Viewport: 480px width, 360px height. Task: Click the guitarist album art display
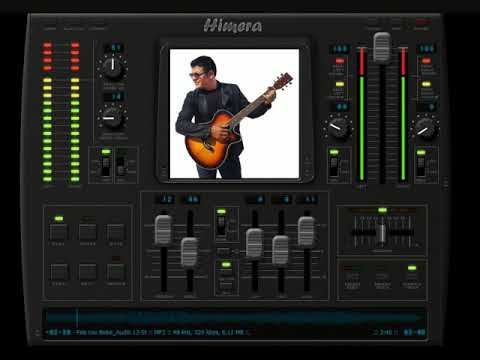tap(234, 114)
